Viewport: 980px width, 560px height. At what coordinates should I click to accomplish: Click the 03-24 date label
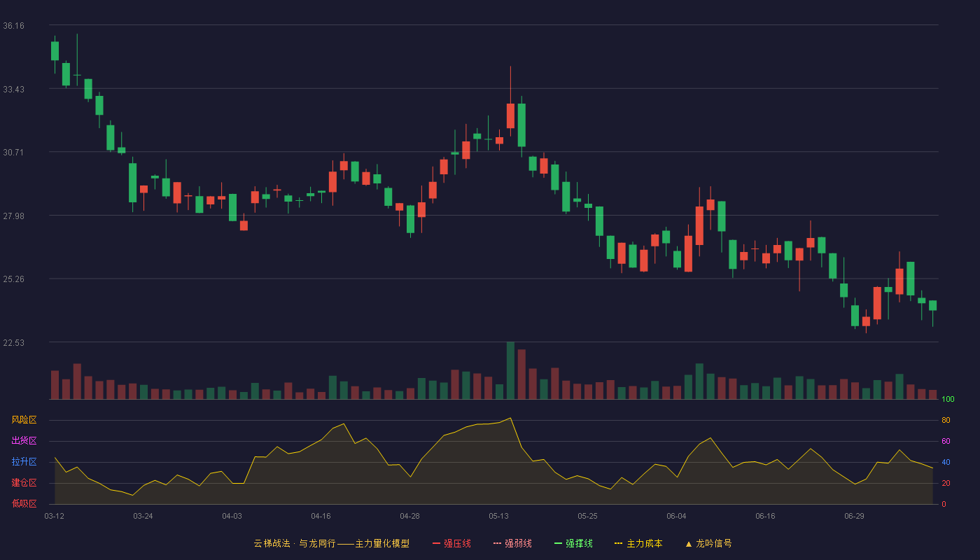(143, 516)
